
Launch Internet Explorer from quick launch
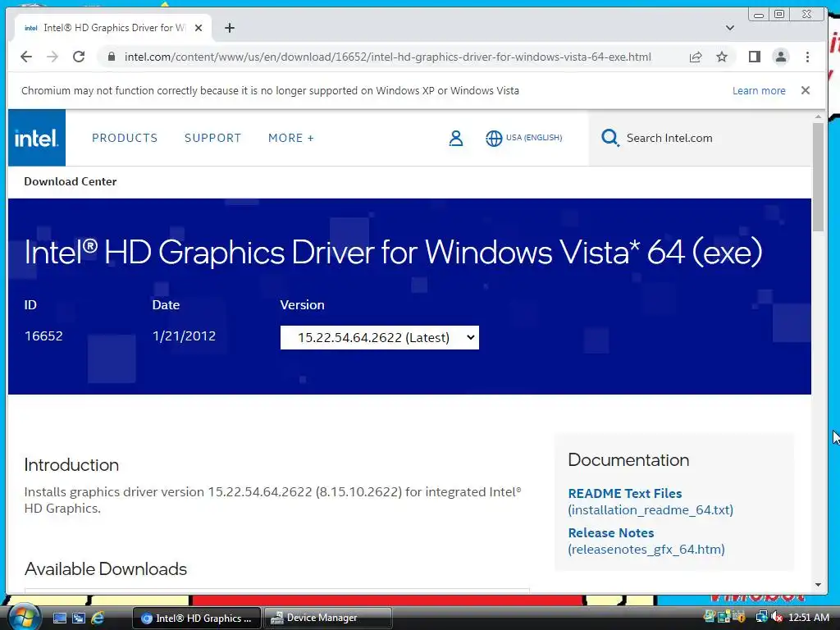click(98, 619)
